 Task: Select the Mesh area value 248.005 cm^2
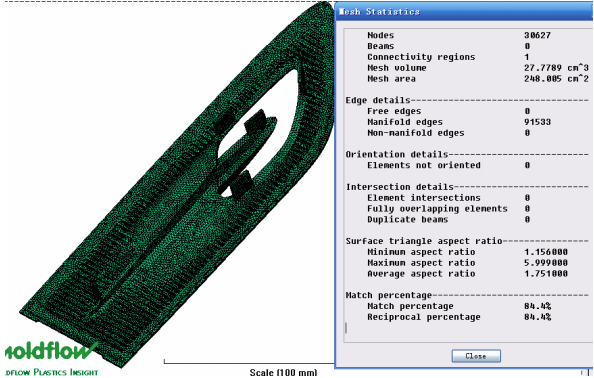(556, 79)
